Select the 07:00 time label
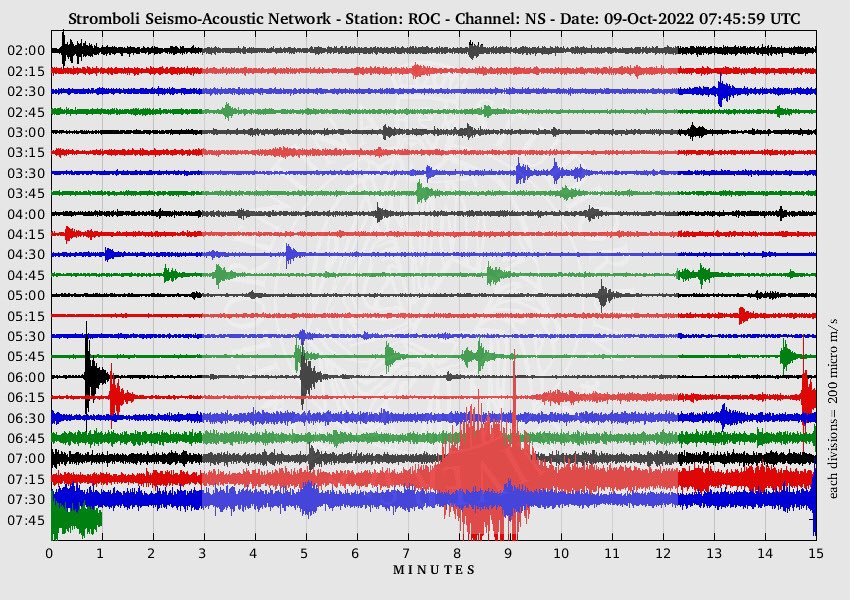 26,459
